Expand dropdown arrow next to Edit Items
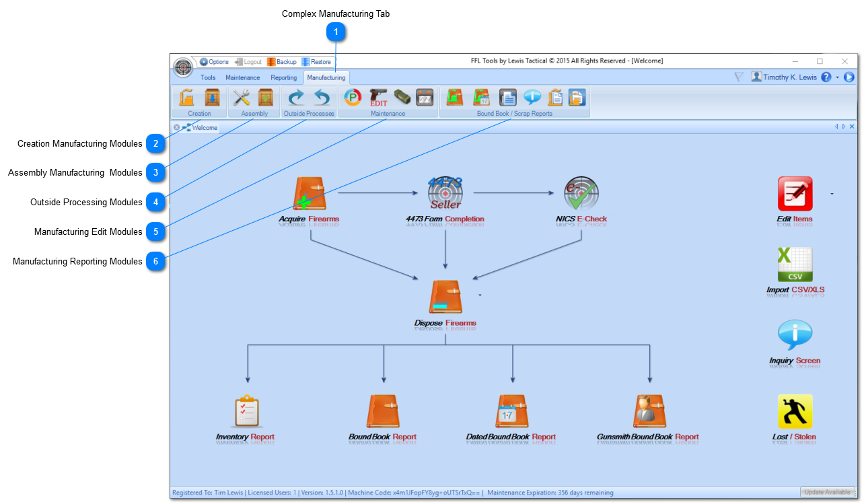The width and height of the screenshot is (868, 504). 832,194
